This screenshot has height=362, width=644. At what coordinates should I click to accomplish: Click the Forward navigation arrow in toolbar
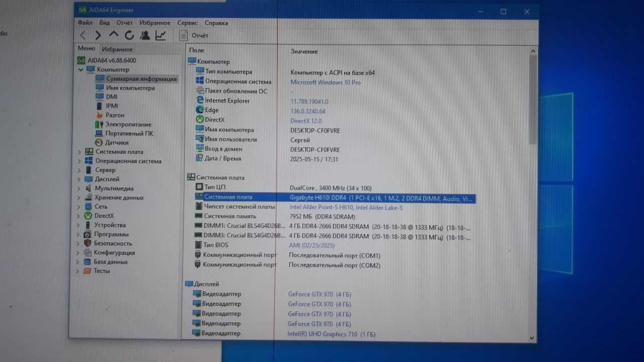click(x=98, y=35)
